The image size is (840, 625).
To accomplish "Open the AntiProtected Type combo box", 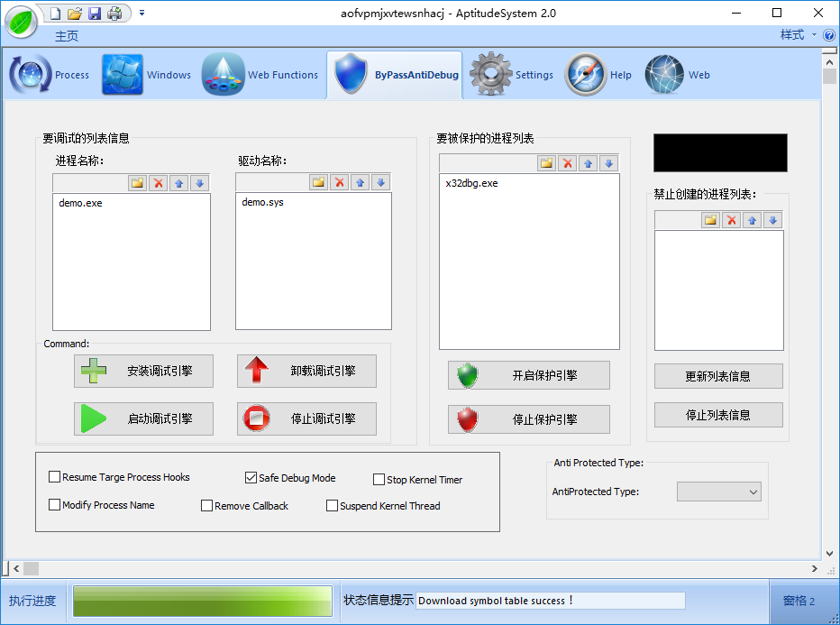I will [x=719, y=492].
